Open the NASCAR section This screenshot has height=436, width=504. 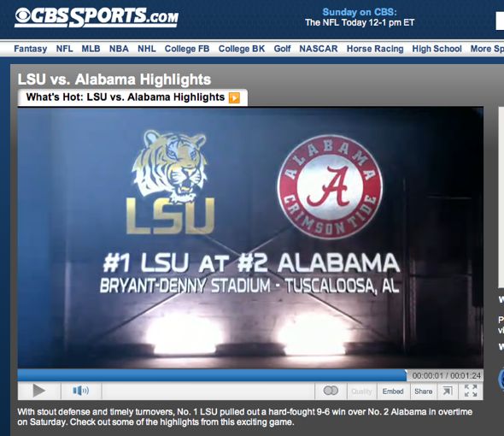click(319, 49)
